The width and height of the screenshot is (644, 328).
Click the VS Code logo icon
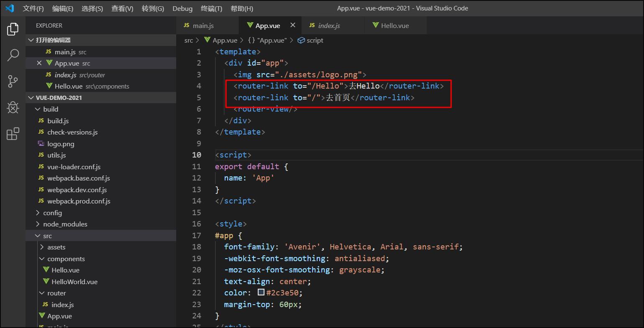click(x=10, y=8)
